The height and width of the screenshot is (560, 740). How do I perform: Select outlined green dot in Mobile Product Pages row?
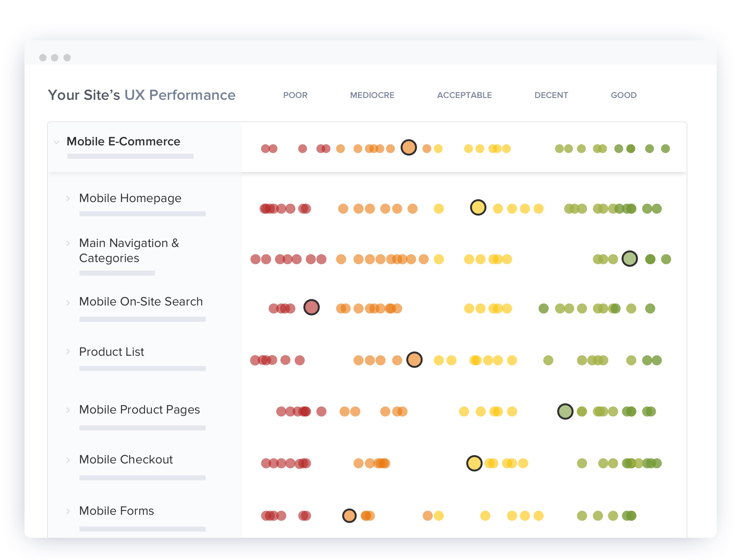coord(565,411)
